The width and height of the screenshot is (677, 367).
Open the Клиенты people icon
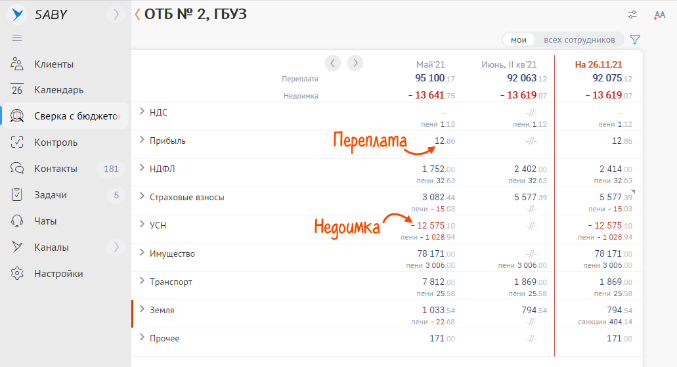point(17,64)
